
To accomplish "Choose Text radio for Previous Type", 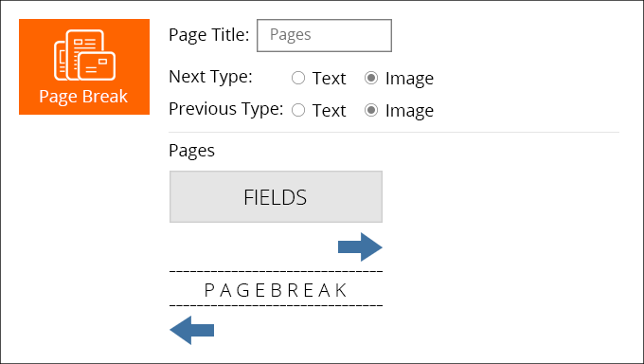I will 298,110.
